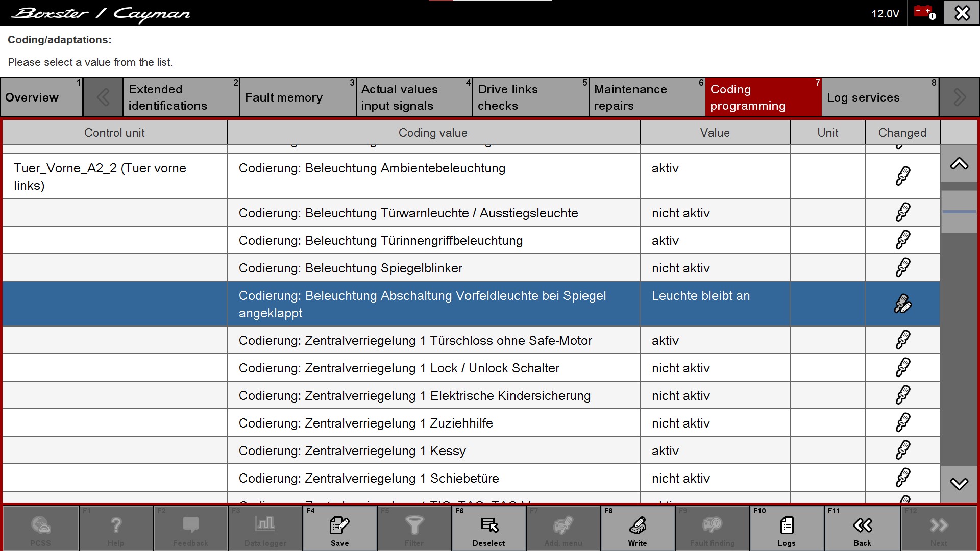Click the vertical scrollbar thumb handle
This screenshot has width=980, height=551.
(x=959, y=212)
